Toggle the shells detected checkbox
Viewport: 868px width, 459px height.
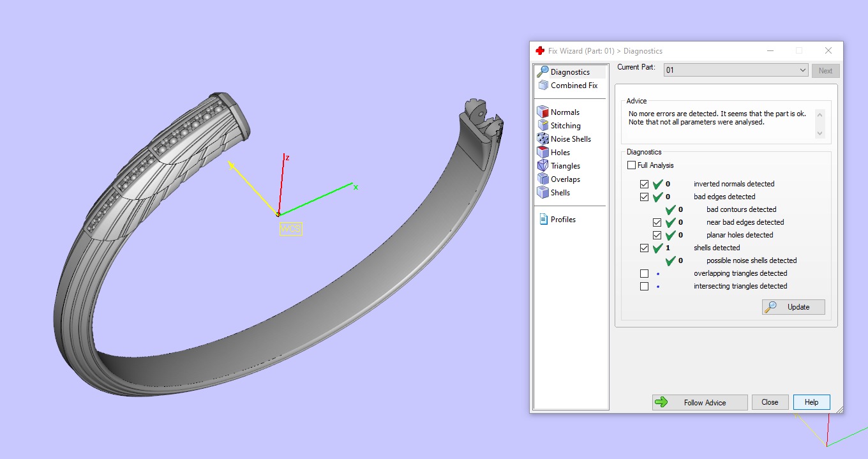point(644,248)
